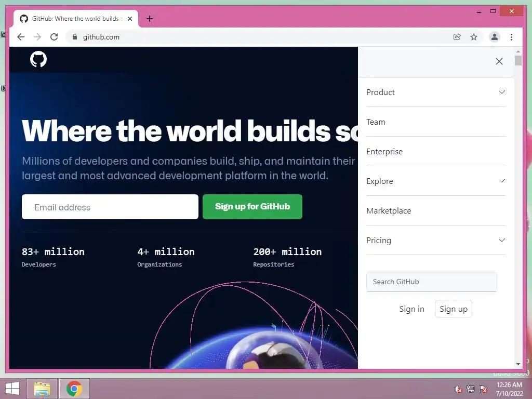Click the page scrollbar thumb

click(518, 60)
